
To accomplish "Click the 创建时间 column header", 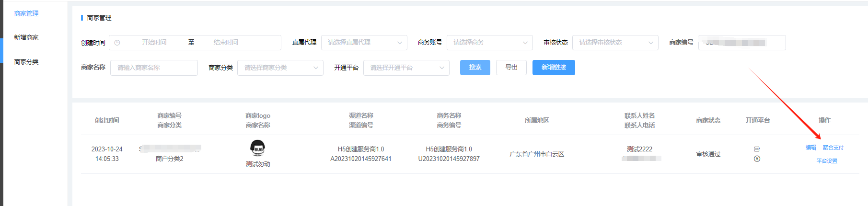I will pyautogui.click(x=107, y=120).
